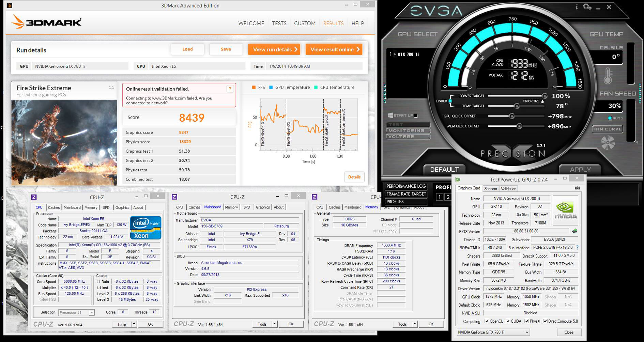Open Tools dropdown arrow in CPU-Z Mainboard window
The image size is (644, 342).
(275, 324)
